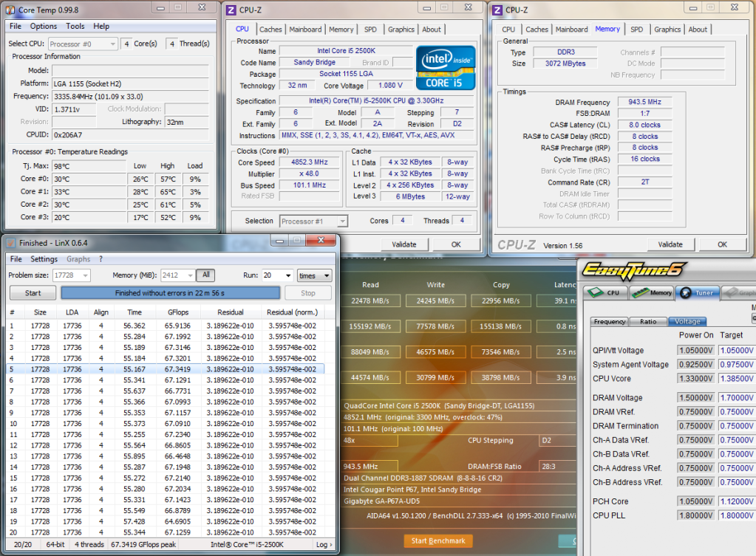The height and width of the screenshot is (556, 756).
Task: Open the Select CPU dropdown in Core Temp
Action: pos(83,44)
